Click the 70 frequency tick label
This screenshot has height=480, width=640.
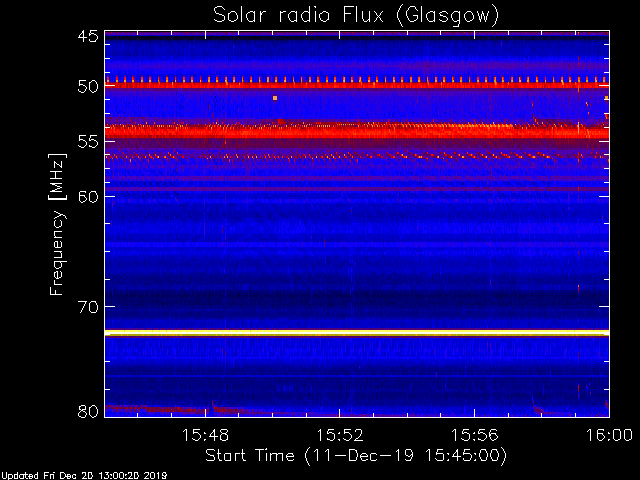88,307
